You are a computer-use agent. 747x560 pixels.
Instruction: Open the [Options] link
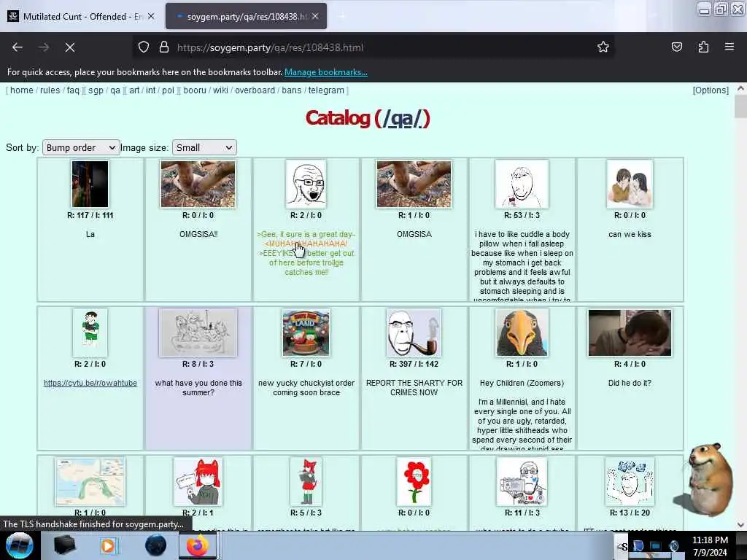point(711,90)
